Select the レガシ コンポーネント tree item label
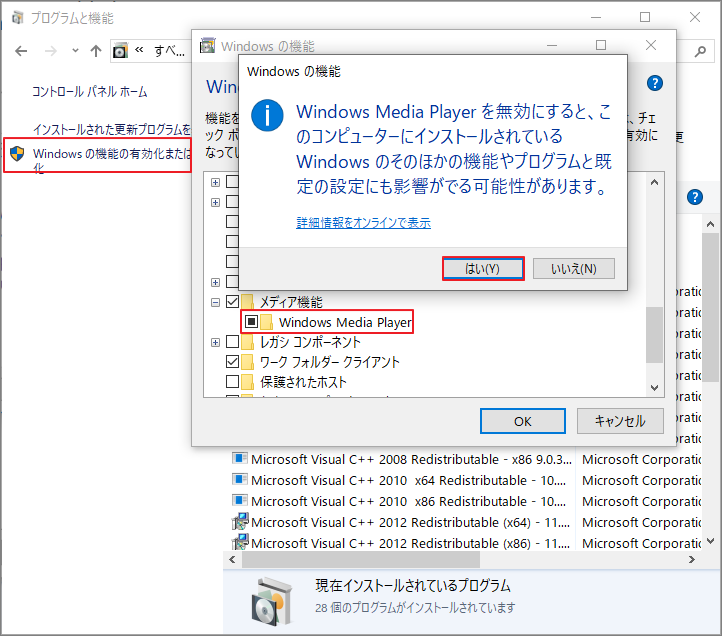 310,342
